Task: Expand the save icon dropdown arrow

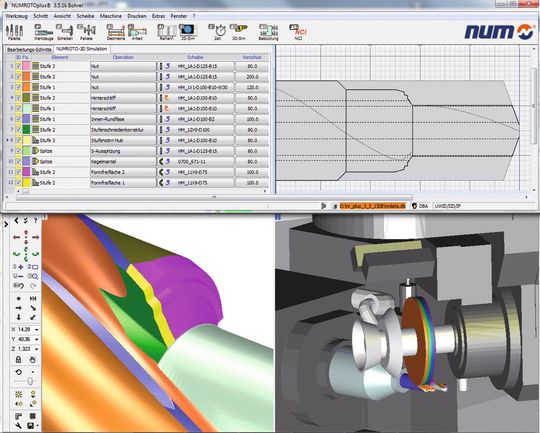Action: 37,426
